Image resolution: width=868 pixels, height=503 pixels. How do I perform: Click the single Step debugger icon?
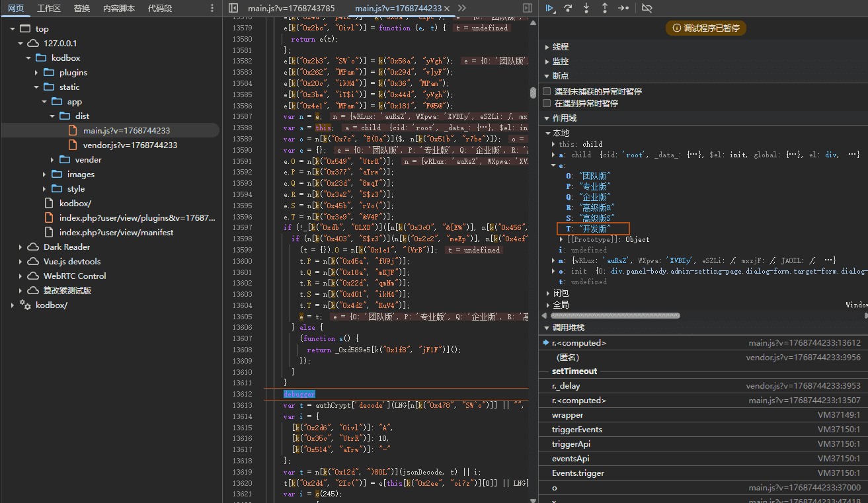coord(623,8)
